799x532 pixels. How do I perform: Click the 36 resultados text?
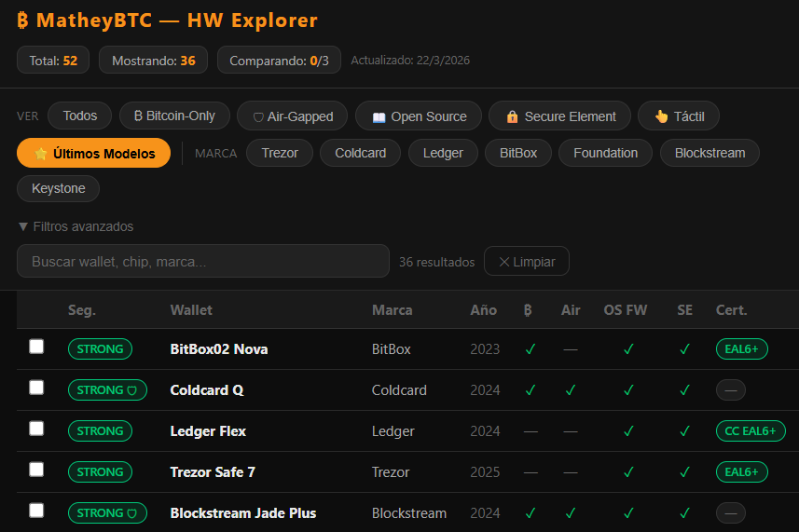click(436, 262)
